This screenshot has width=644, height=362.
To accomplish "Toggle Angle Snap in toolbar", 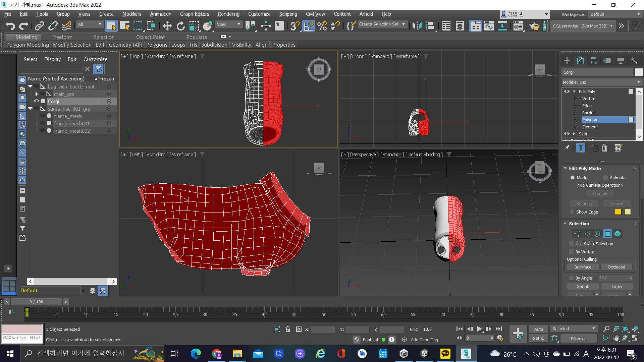I will 309,26.
